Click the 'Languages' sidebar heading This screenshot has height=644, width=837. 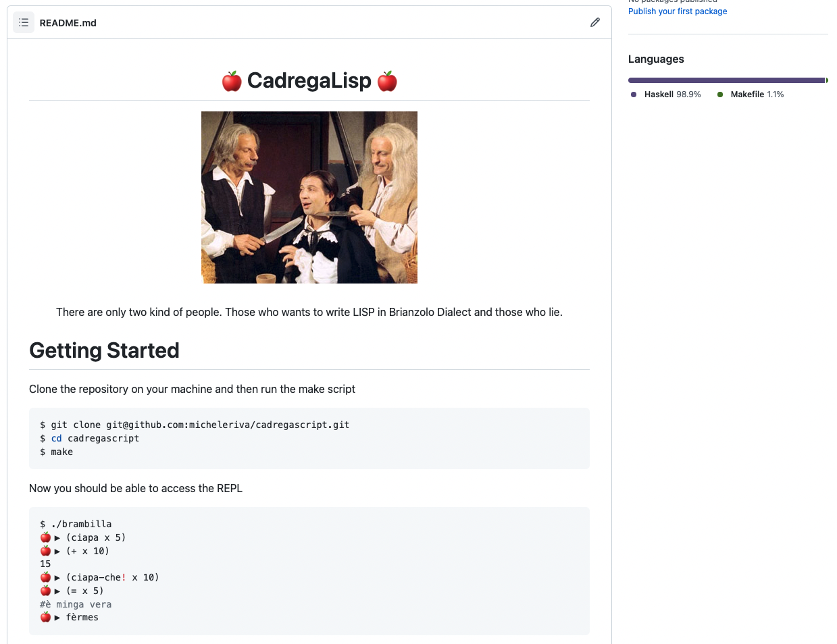pos(656,59)
